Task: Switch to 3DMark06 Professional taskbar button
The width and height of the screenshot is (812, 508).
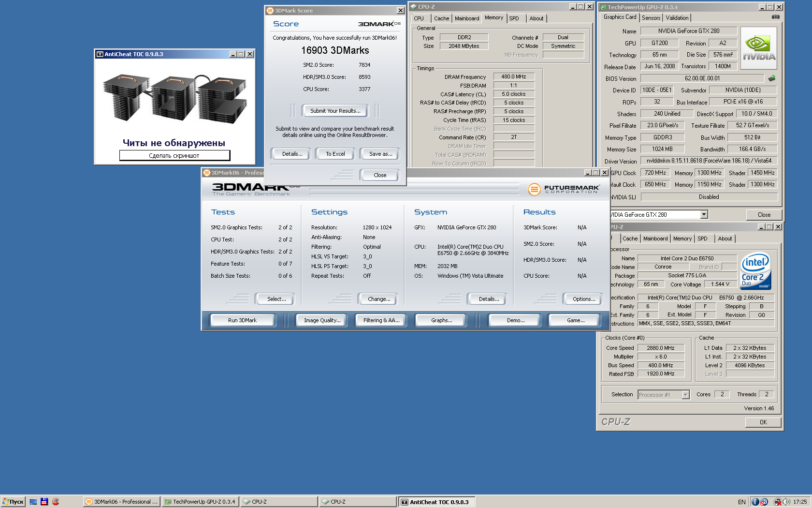Action: tap(121, 502)
